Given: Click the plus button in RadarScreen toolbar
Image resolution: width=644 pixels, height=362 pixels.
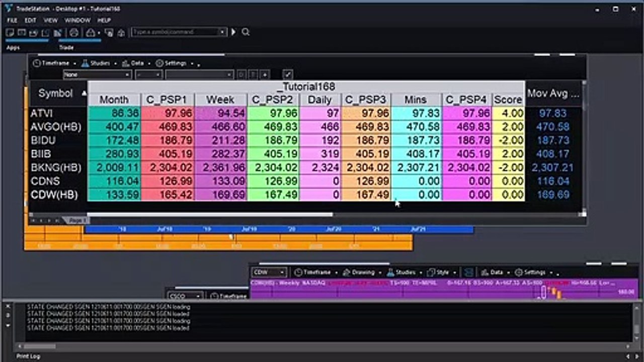Looking at the screenshot, I should 265,74.
